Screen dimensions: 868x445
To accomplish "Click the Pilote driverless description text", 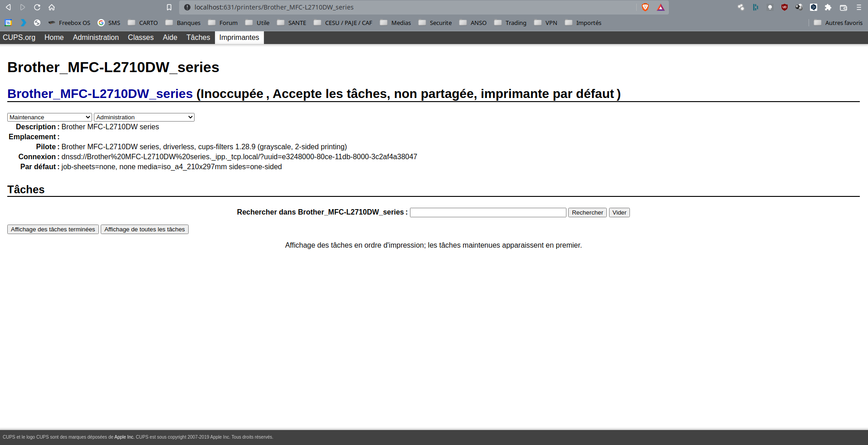I will pos(204,147).
